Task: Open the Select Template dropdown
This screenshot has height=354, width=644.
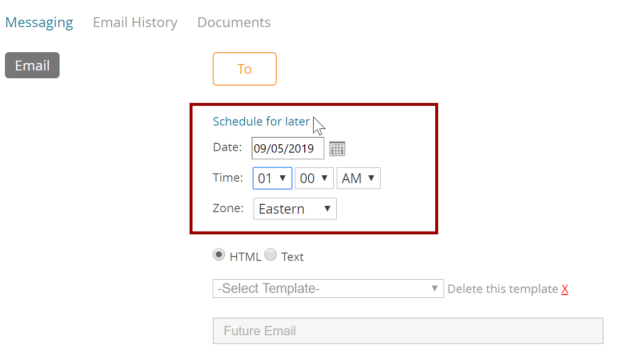Action: [328, 289]
